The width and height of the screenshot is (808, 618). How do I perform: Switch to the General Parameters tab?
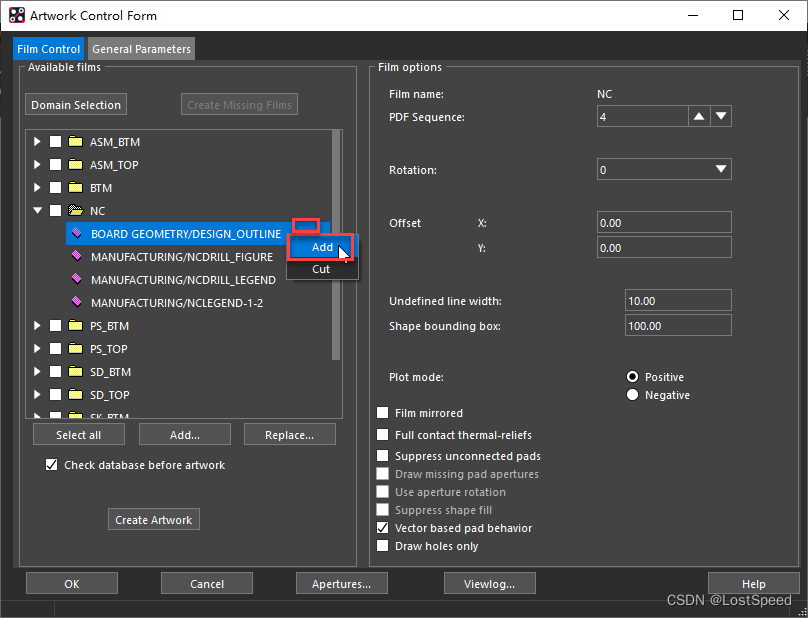coord(141,49)
